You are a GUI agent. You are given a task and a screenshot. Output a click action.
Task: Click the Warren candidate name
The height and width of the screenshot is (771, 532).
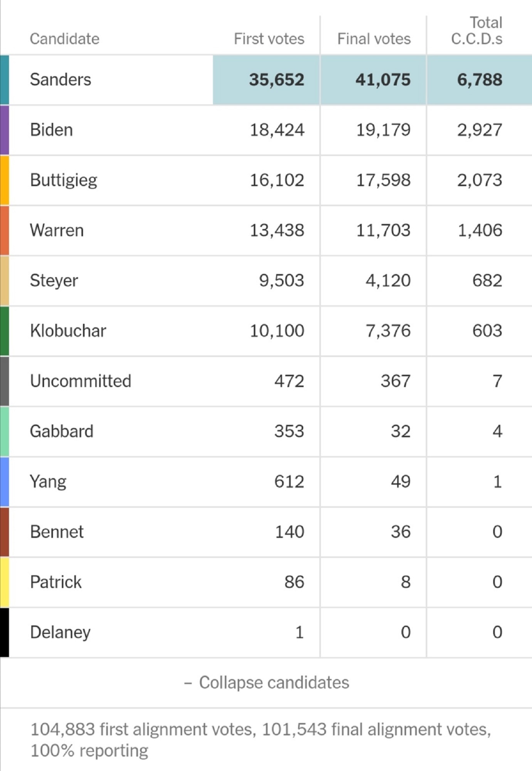pos(57,230)
